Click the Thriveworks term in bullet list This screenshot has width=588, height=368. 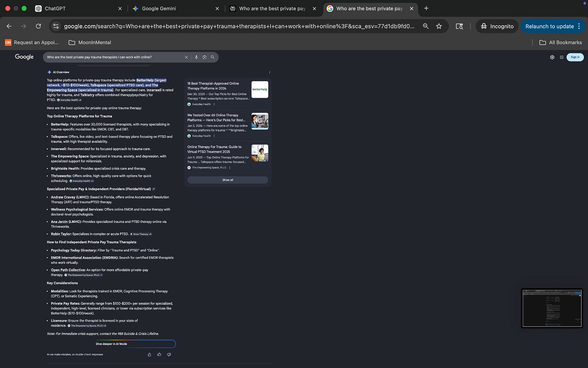pyautogui.click(x=61, y=176)
